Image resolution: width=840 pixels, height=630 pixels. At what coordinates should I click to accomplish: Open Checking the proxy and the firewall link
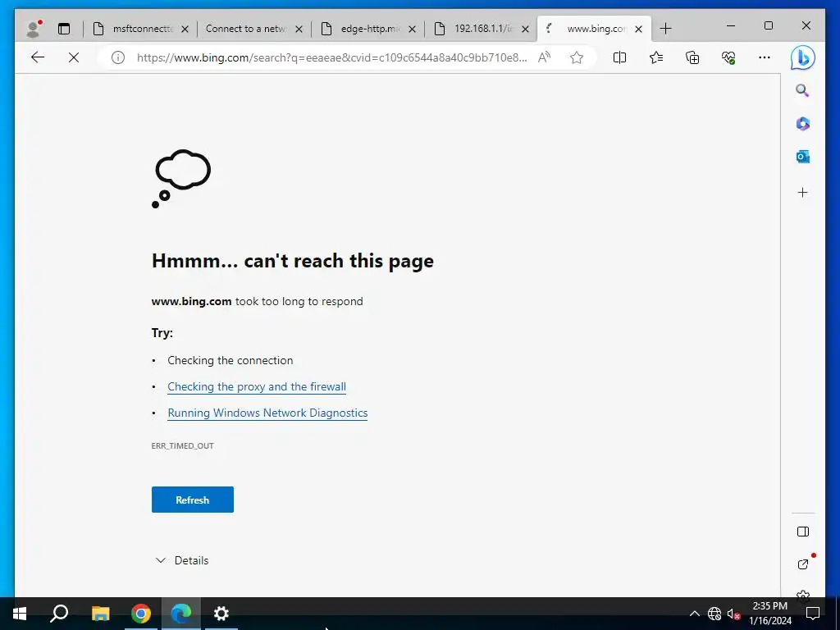(257, 387)
